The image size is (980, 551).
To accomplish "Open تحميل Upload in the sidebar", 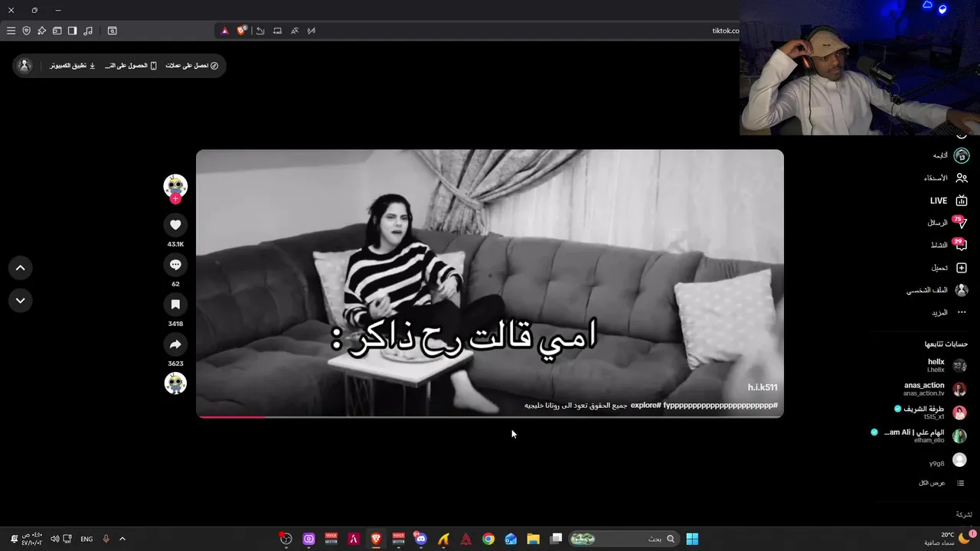I will point(949,268).
